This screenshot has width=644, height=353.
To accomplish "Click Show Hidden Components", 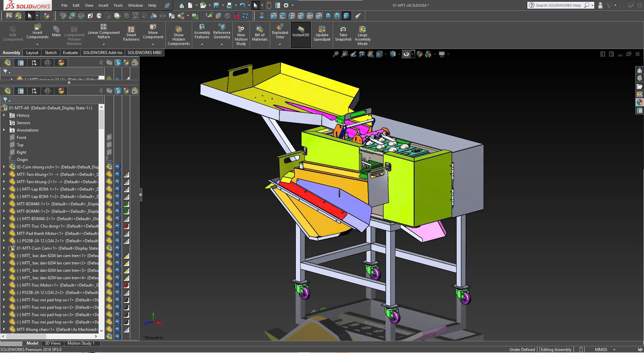I will pyautogui.click(x=178, y=35).
